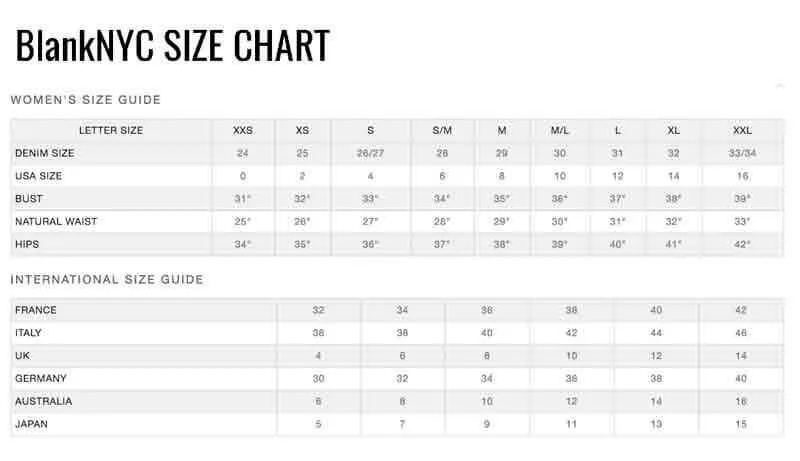Click the Natural Waist row label

56,221
